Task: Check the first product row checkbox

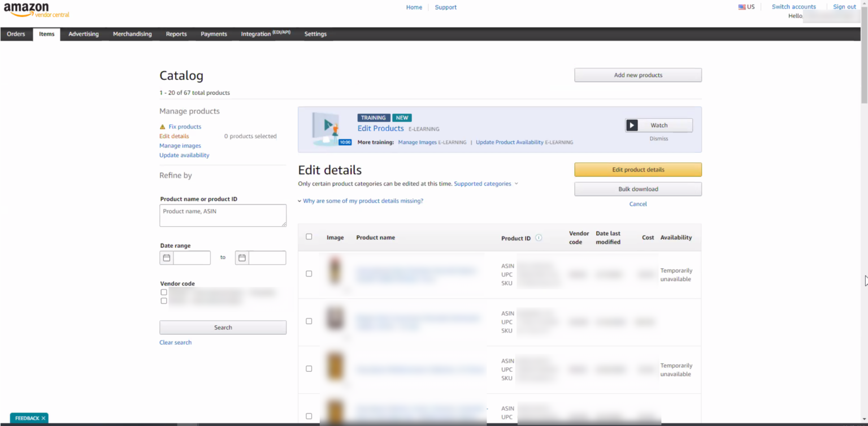Action: 309,273
